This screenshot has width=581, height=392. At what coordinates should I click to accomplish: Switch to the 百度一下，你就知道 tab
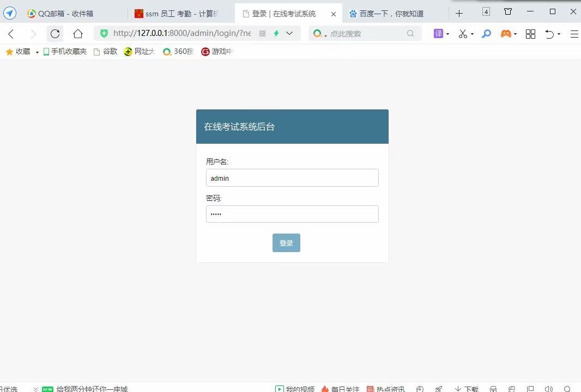[386, 14]
